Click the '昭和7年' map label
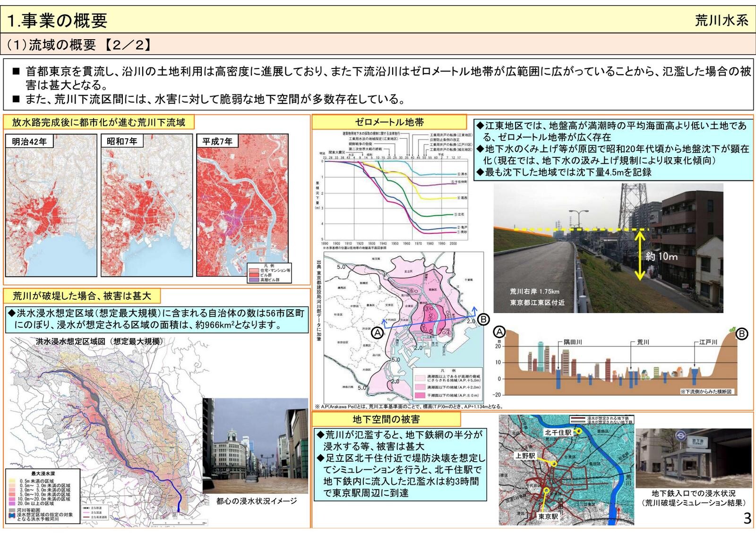756x534 pixels. (x=122, y=141)
